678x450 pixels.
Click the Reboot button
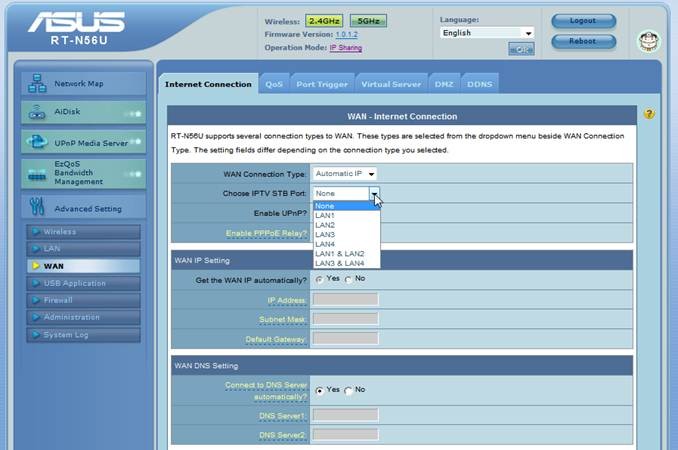(583, 42)
